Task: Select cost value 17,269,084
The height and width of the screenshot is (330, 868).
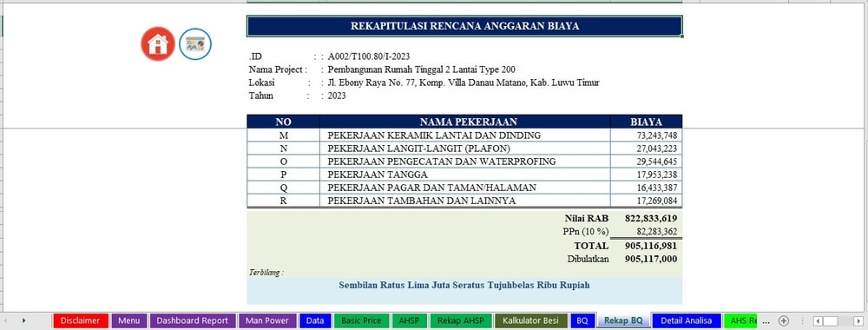Action: [646, 201]
